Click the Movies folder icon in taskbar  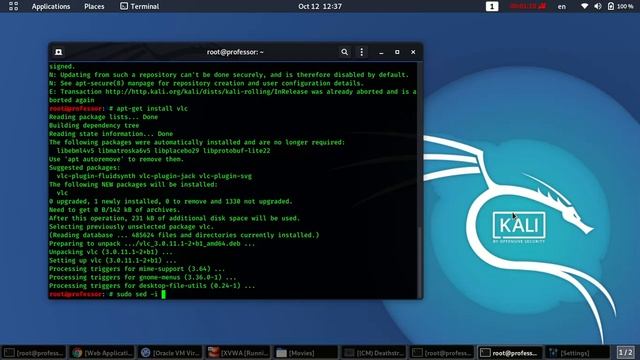[281, 353]
